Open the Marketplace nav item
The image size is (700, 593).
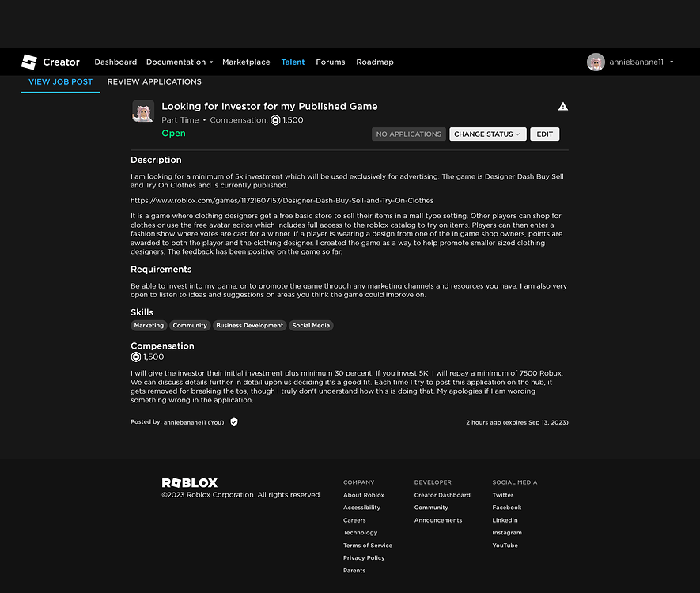coord(246,62)
